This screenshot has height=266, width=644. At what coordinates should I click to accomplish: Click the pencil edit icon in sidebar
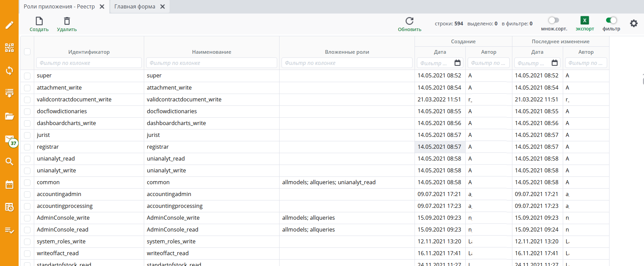pos(9,25)
